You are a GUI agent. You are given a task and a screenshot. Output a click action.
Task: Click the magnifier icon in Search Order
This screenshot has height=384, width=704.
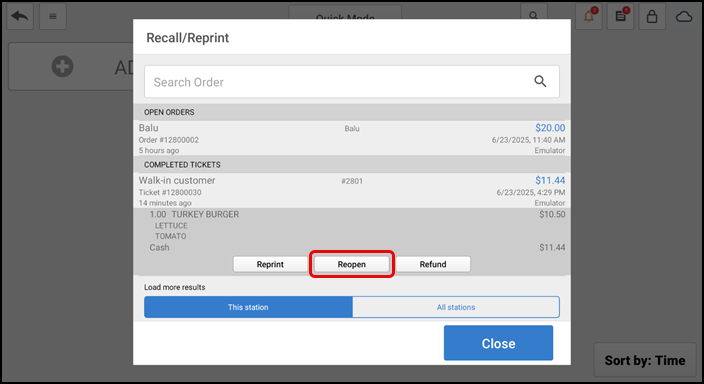tap(540, 81)
